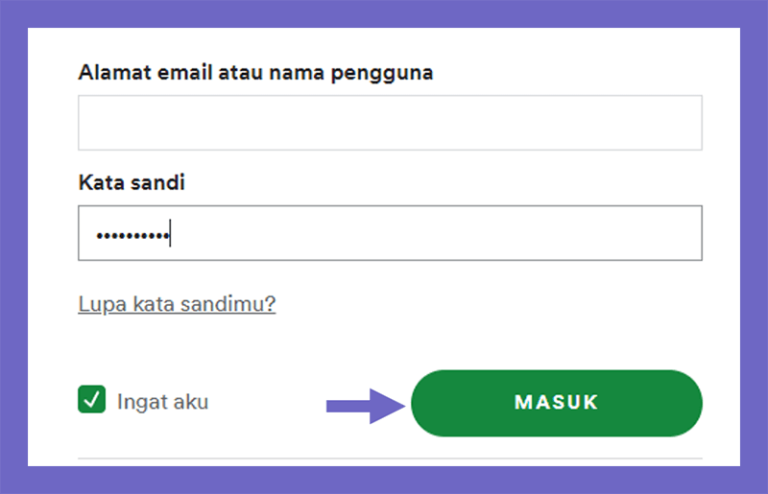
Task: Click the masked password dots
Action: (x=133, y=236)
